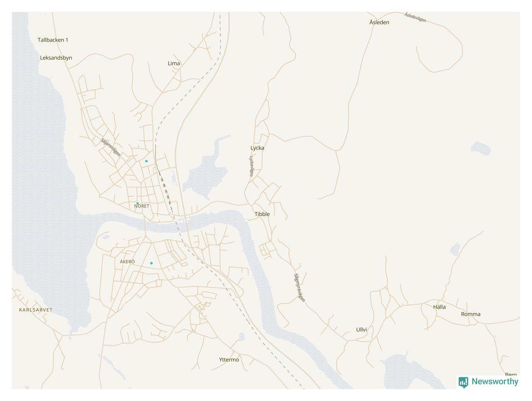Click the Tallbacken 1 label
Viewport: 532px width, 401px height.
tap(53, 40)
